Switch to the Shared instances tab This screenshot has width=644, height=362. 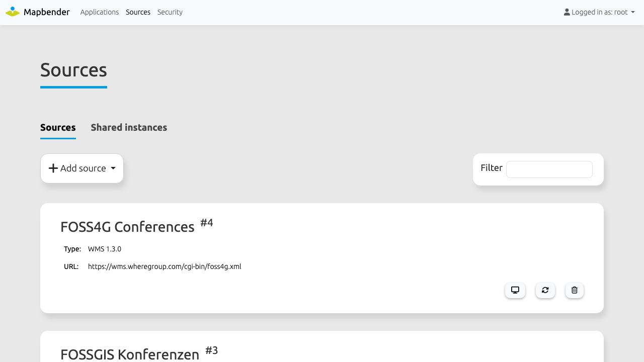click(129, 128)
